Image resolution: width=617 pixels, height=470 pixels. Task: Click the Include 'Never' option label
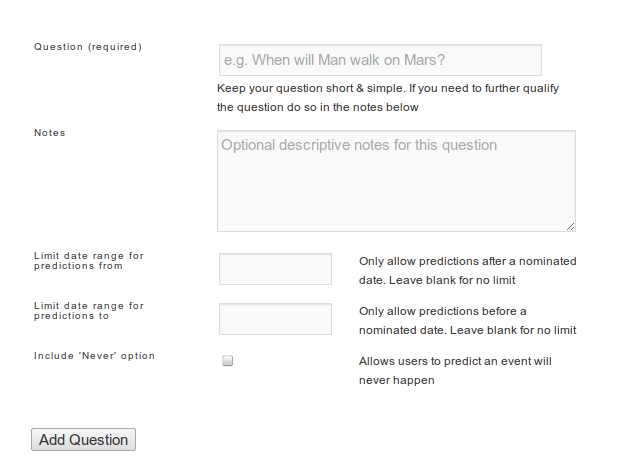pyautogui.click(x=94, y=356)
